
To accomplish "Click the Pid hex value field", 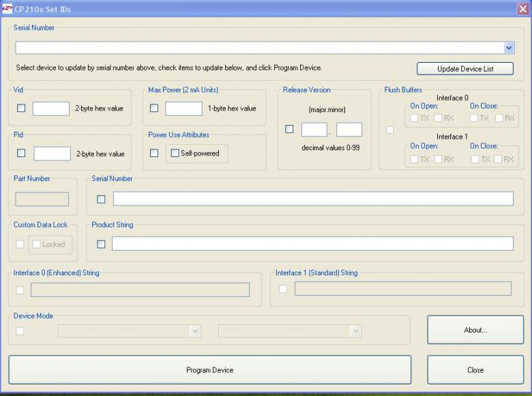I will [53, 154].
